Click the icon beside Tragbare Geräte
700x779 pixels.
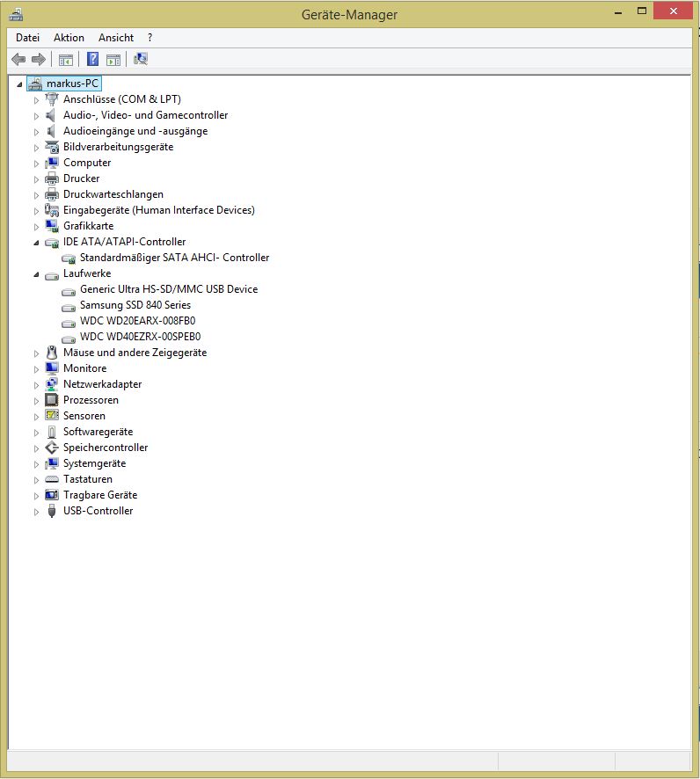(52, 495)
